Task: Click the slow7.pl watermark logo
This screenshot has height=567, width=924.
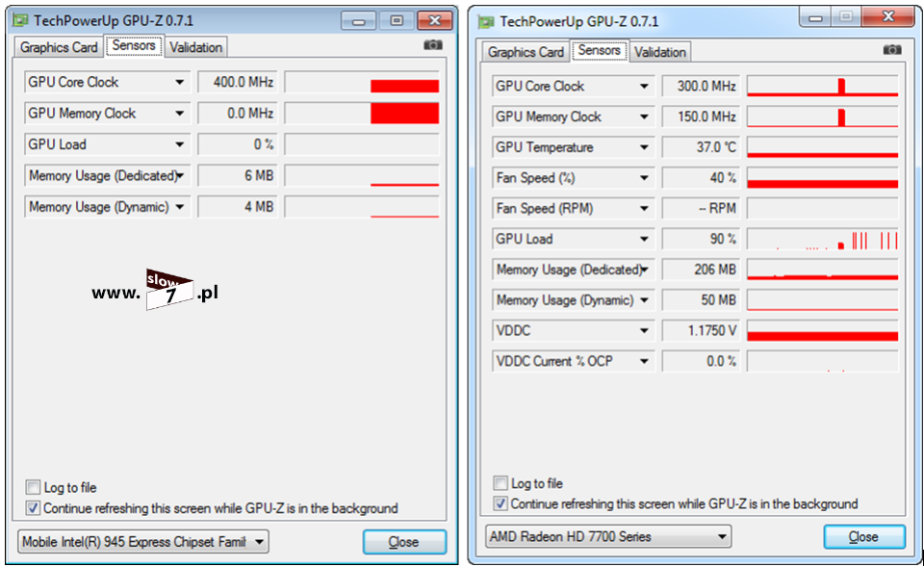Action: pyautogui.click(x=169, y=290)
